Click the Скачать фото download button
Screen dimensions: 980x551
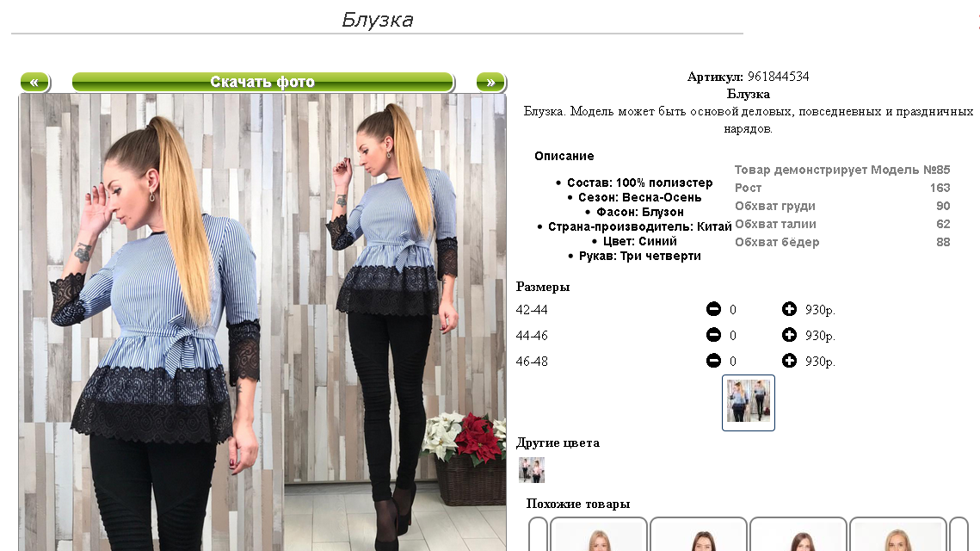(263, 82)
